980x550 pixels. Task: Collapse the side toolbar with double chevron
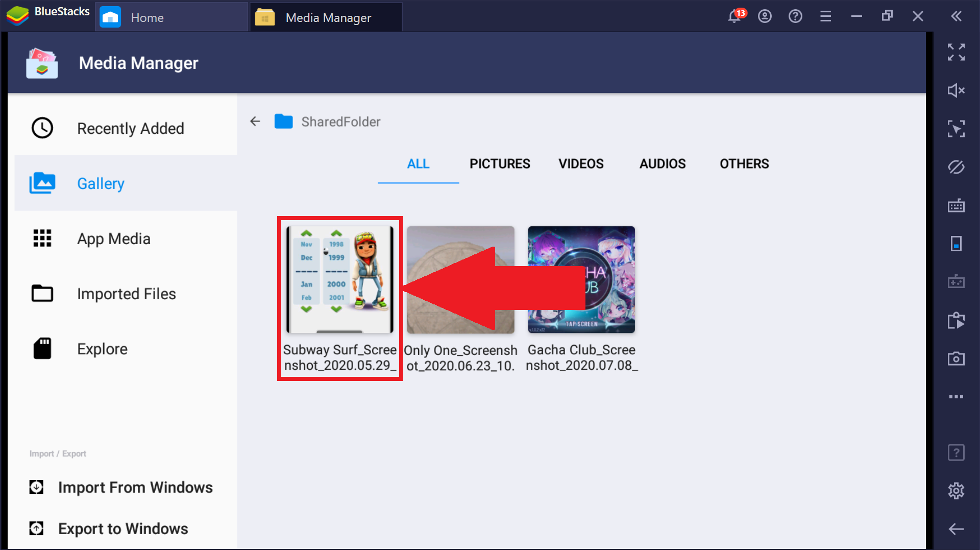pos(956,16)
